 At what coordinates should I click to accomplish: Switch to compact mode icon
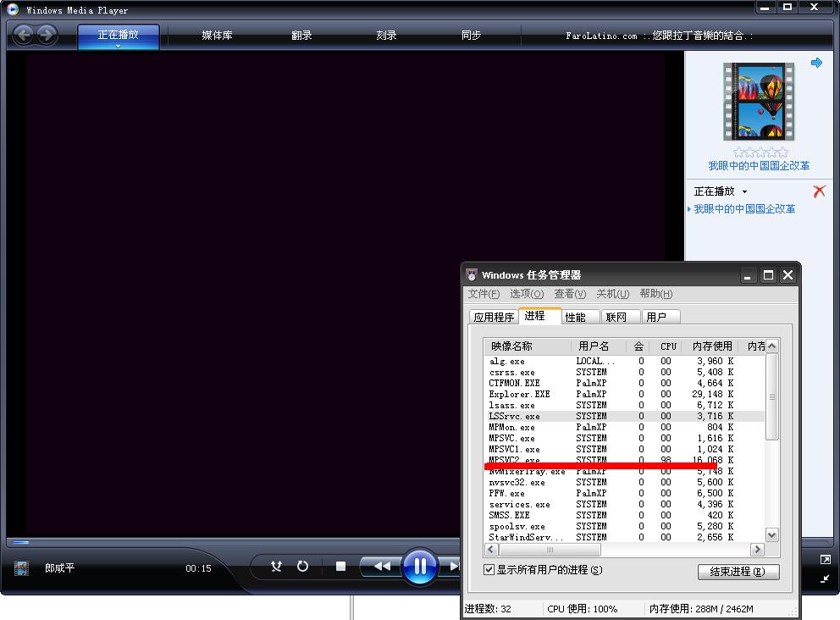pos(825,578)
